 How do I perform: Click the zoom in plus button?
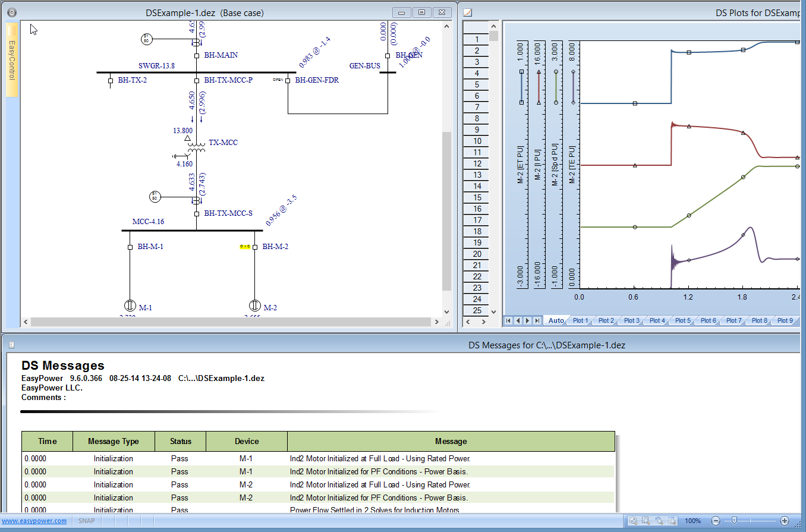click(x=785, y=521)
